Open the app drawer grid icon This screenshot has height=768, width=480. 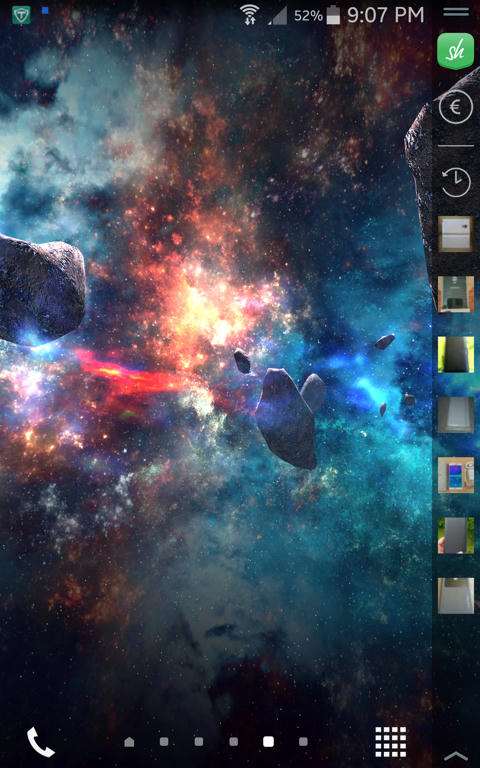tap(390, 742)
